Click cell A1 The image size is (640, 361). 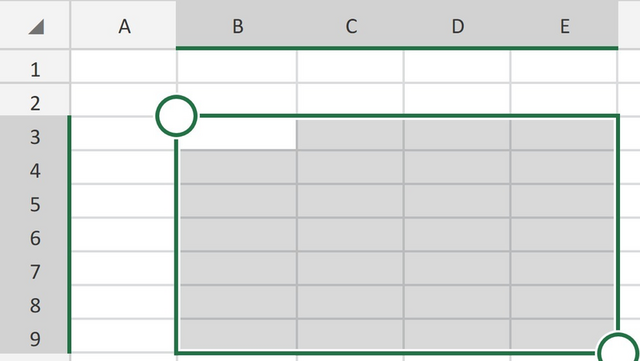[124, 66]
